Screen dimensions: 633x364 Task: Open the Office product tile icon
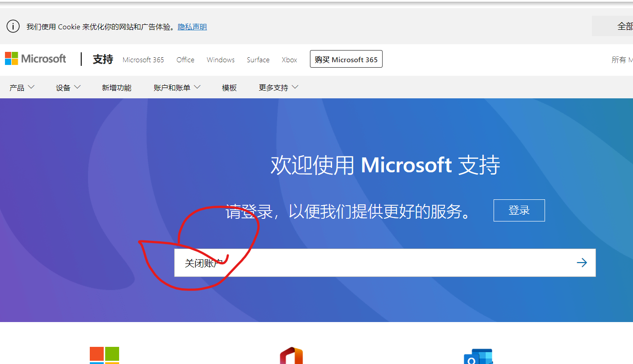pyautogui.click(x=291, y=355)
